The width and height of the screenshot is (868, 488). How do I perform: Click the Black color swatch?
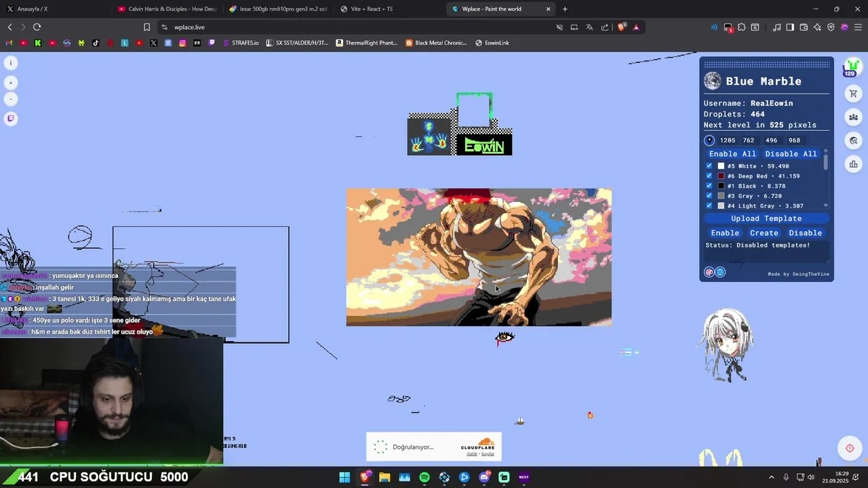pos(721,186)
